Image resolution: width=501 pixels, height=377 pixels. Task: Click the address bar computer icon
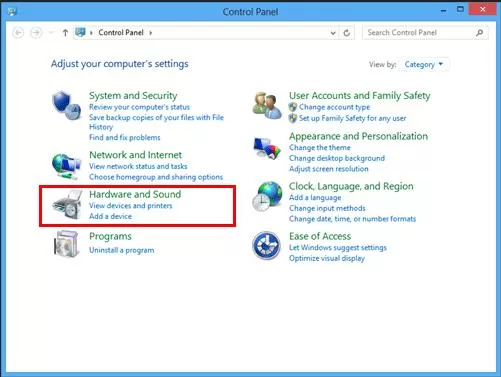pyautogui.click(x=80, y=32)
